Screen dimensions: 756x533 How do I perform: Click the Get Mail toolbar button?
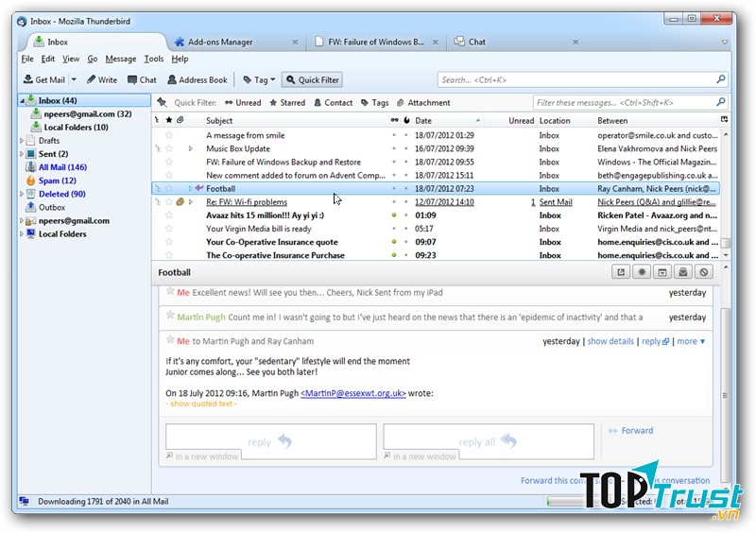pyautogui.click(x=44, y=79)
